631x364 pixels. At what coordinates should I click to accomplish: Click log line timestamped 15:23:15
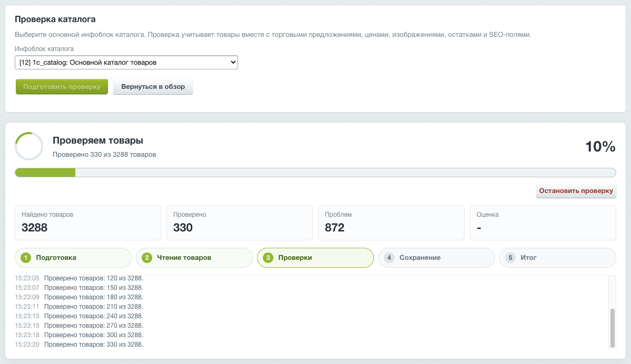[79, 326]
